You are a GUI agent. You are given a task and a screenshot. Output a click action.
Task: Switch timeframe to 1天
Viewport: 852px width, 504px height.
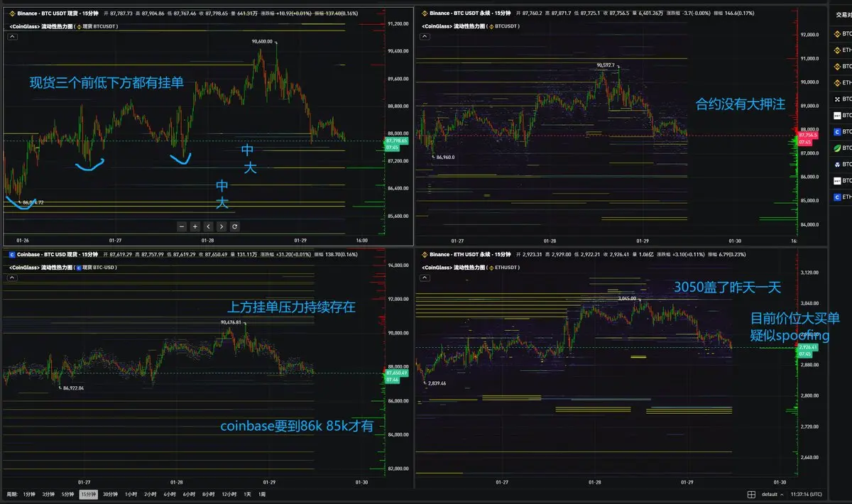(x=247, y=494)
